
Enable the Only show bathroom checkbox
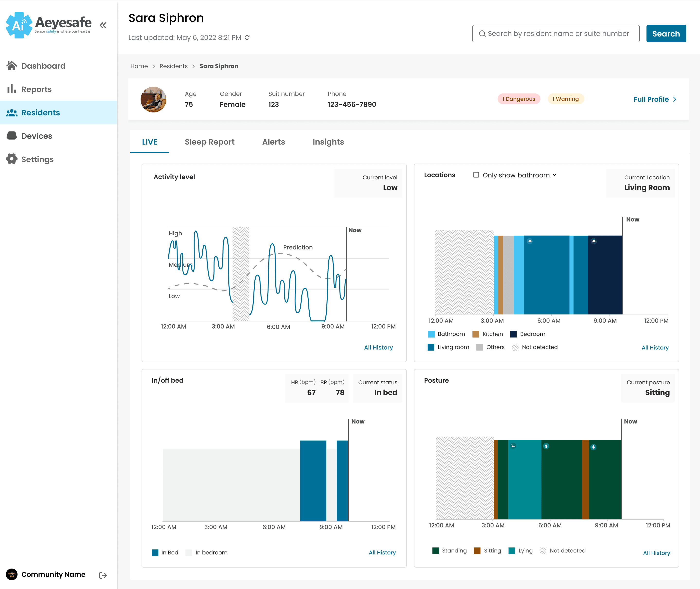(x=476, y=175)
